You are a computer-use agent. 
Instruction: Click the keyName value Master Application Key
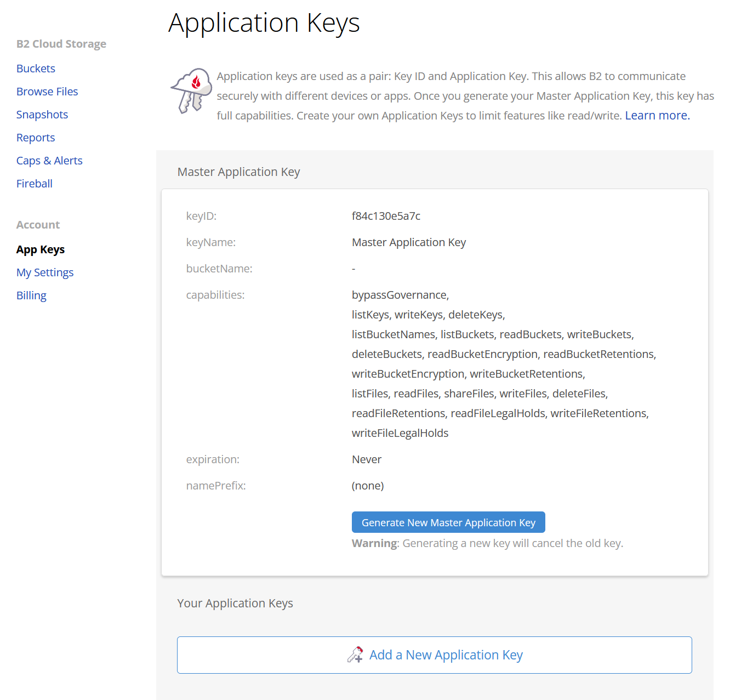(409, 242)
